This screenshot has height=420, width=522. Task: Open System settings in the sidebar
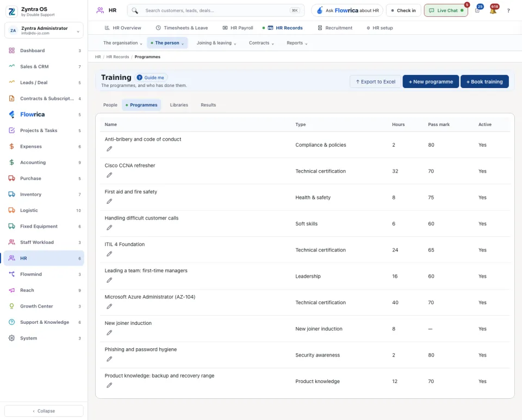click(x=44, y=338)
